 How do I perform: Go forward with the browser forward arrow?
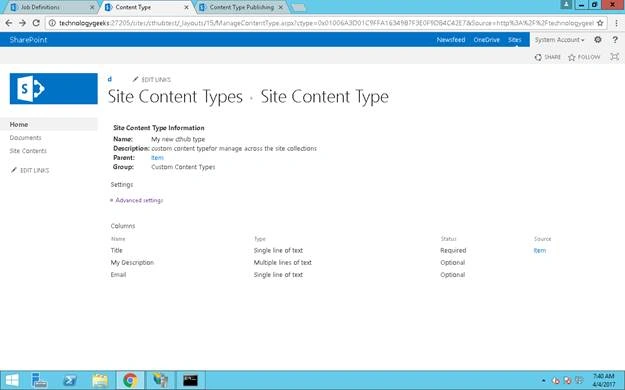(22, 23)
